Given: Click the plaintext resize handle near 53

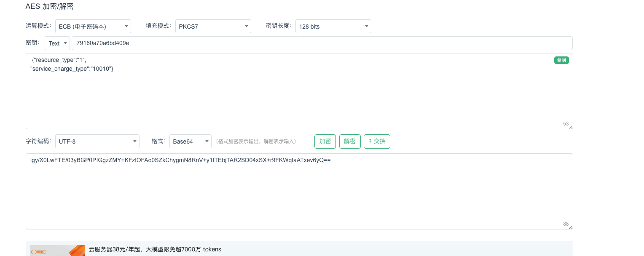Looking at the screenshot, I should pos(571,127).
